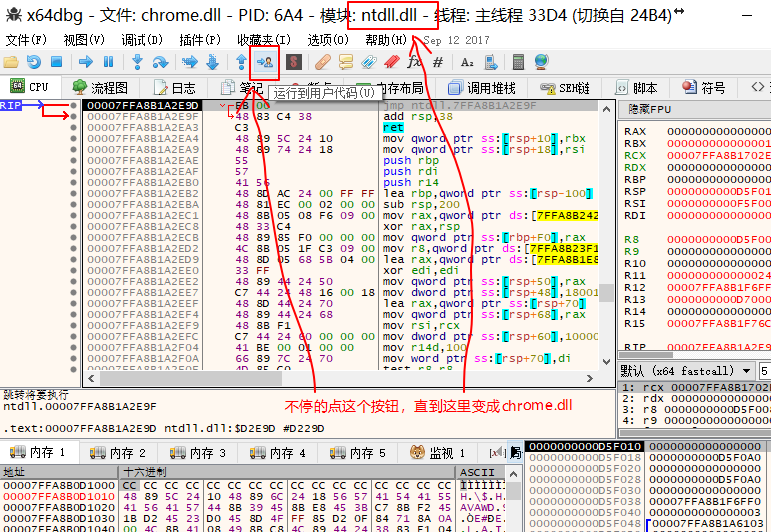Open the Calculator toolbar icon
Viewport: 771px width, 532px height.
pos(518,62)
